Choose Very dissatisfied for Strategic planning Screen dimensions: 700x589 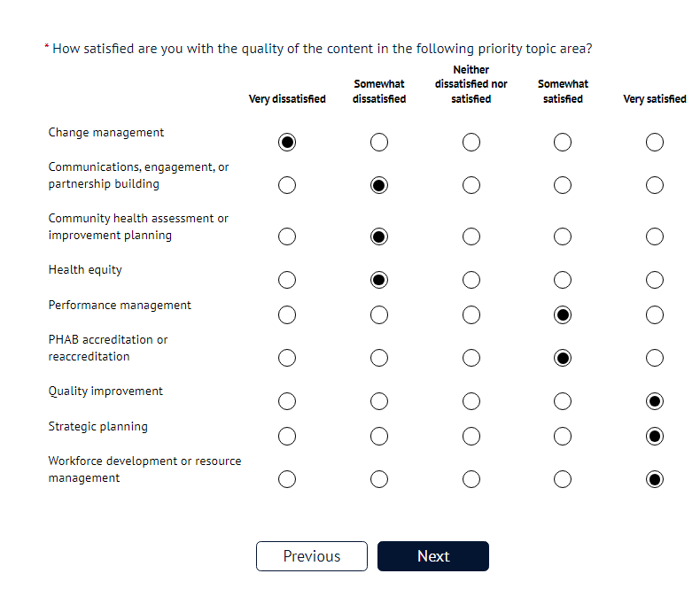(287, 436)
